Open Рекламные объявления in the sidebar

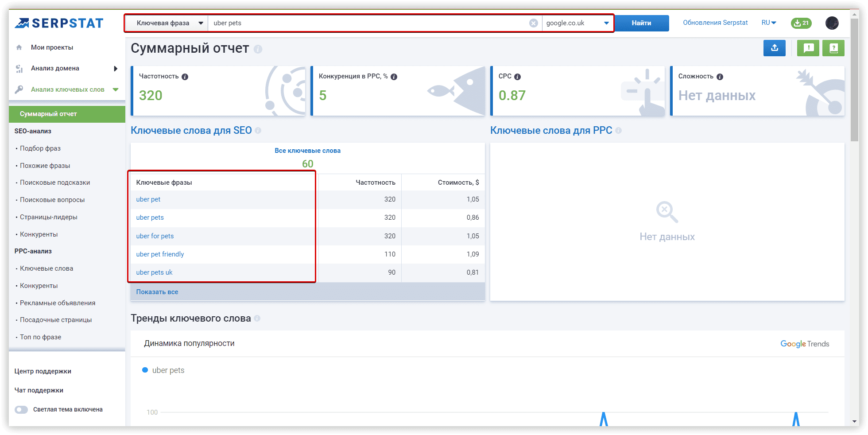click(x=58, y=303)
